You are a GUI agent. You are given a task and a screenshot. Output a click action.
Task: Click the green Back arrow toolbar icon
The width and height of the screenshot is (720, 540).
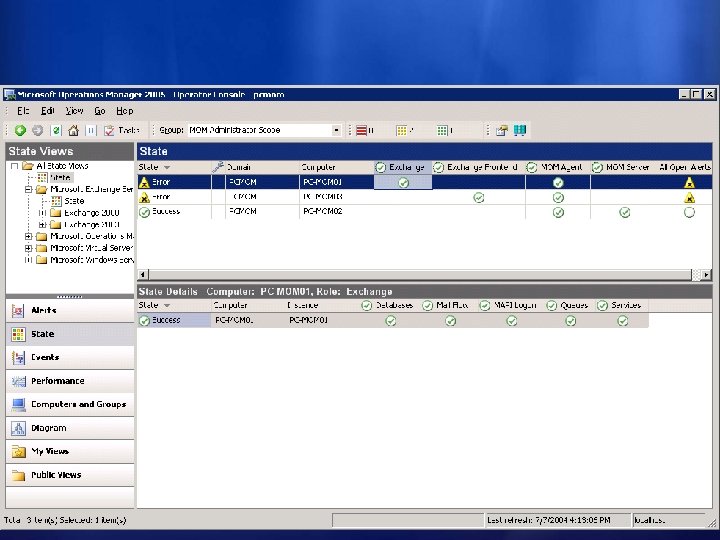20,130
